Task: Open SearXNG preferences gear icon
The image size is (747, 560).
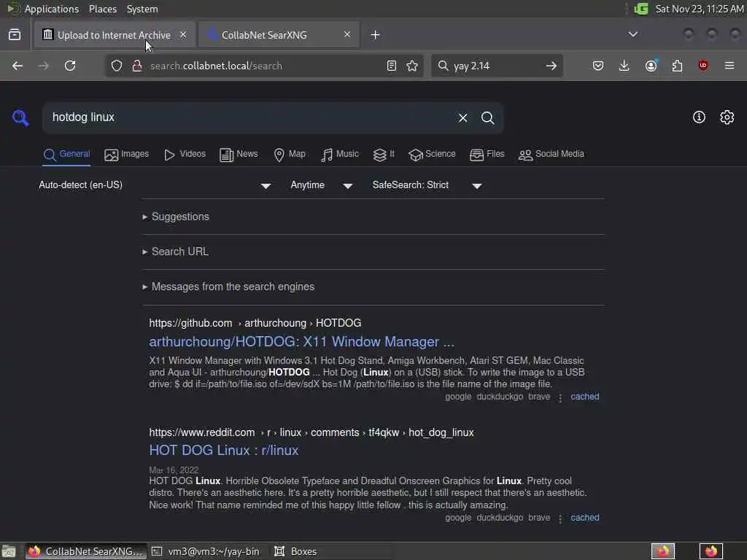Action: [x=727, y=117]
